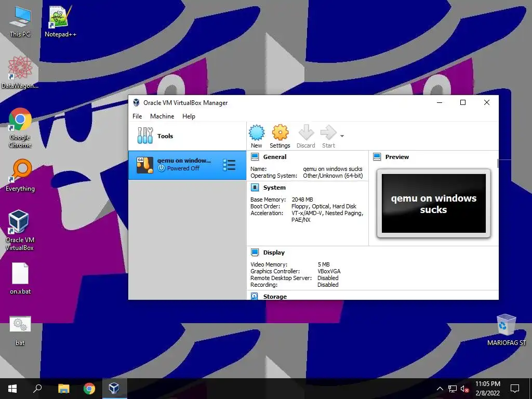Open the General section header link

[275, 157]
